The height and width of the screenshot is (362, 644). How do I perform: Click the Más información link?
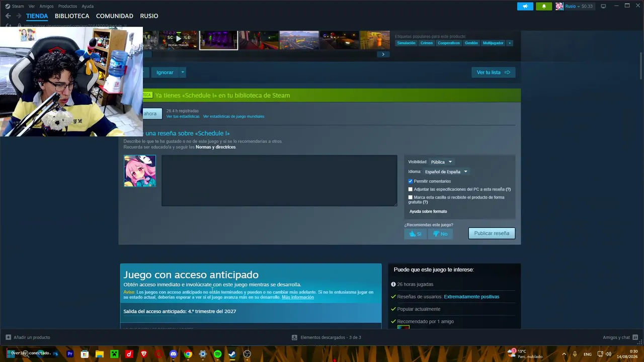[298, 297]
